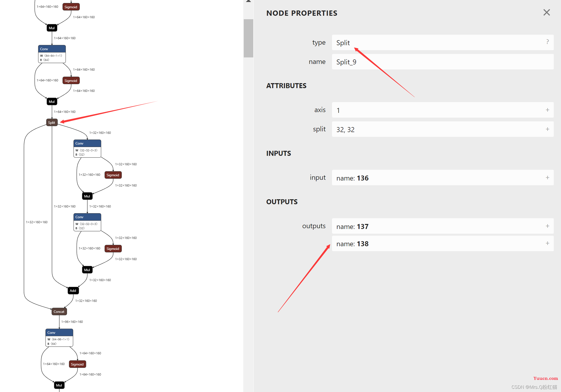The height and width of the screenshot is (392, 561).
Task: Select the Concat node in the graph
Action: [59, 311]
